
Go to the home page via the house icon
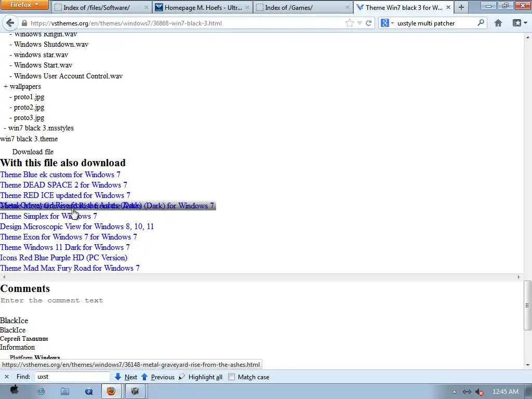(498, 23)
